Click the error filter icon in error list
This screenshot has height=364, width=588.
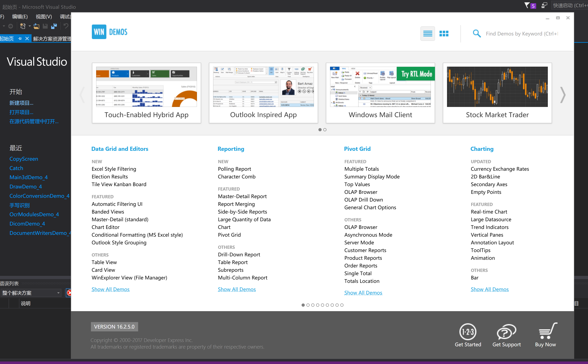(x=69, y=293)
